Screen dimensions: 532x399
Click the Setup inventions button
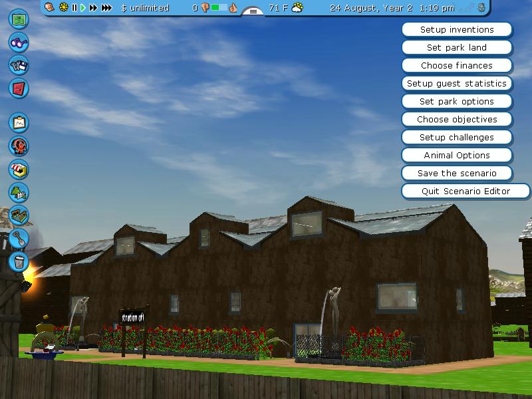[456, 30]
